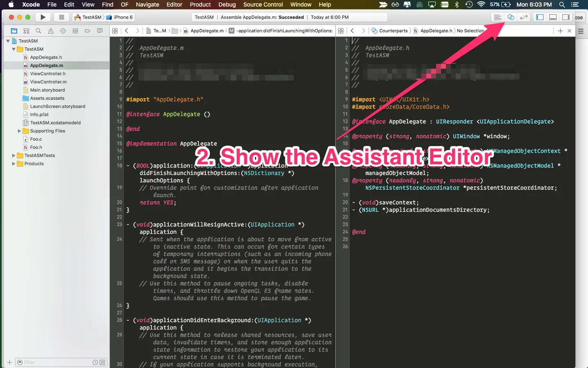The height and width of the screenshot is (368, 588).
Task: Toggle the Utilities panel visibility
Action: 566,17
